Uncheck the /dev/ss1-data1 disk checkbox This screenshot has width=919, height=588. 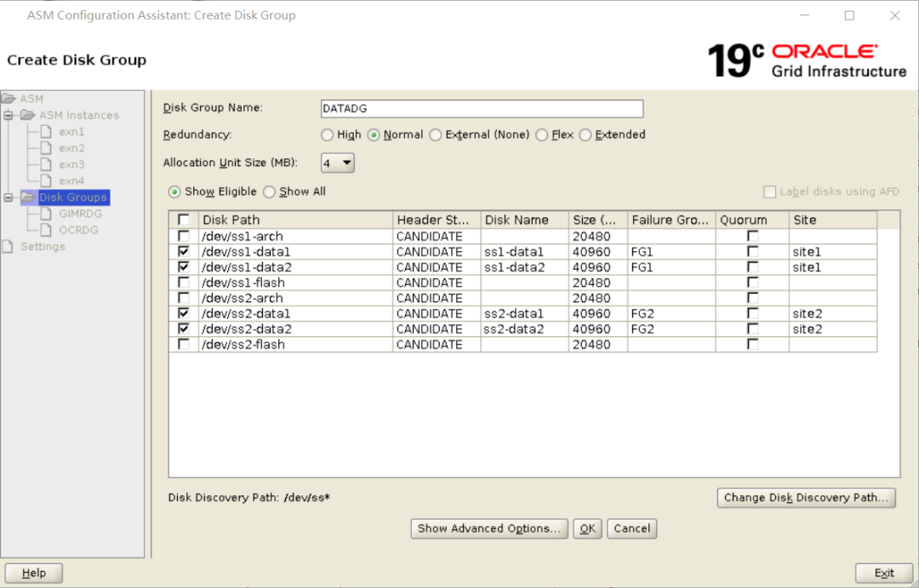click(x=184, y=252)
